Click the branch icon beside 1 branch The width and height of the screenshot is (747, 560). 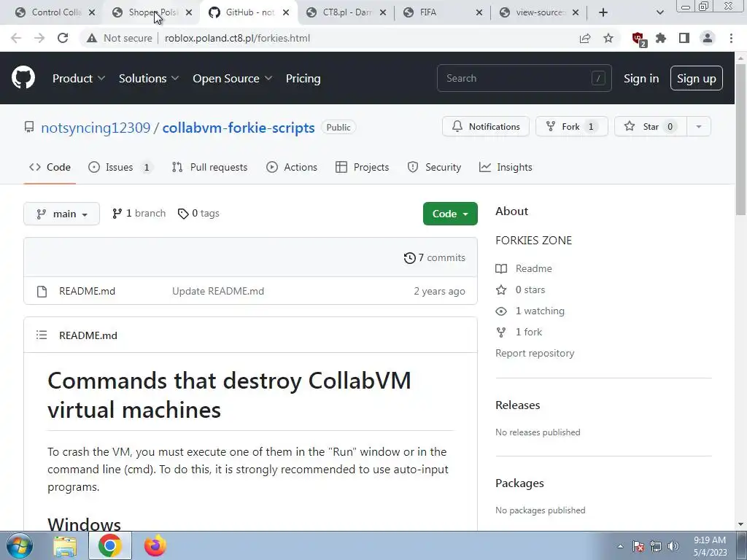point(117,214)
